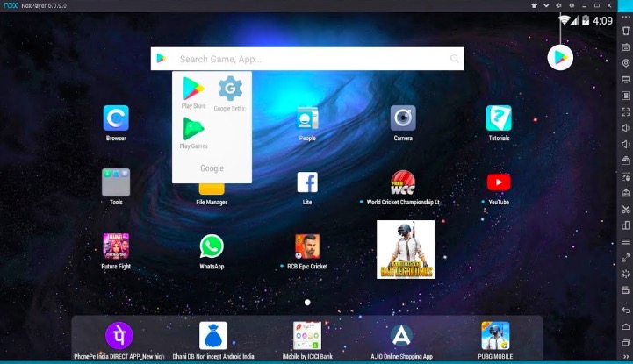This screenshot has width=633, height=364.
Task: Click the shake phone sidebar icon
Action: 626,31
